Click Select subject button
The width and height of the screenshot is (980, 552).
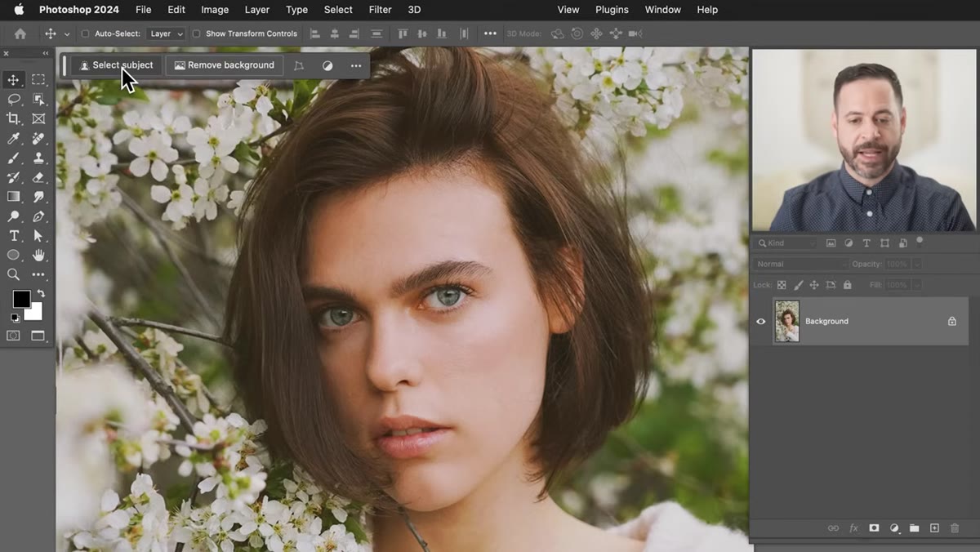tap(116, 65)
